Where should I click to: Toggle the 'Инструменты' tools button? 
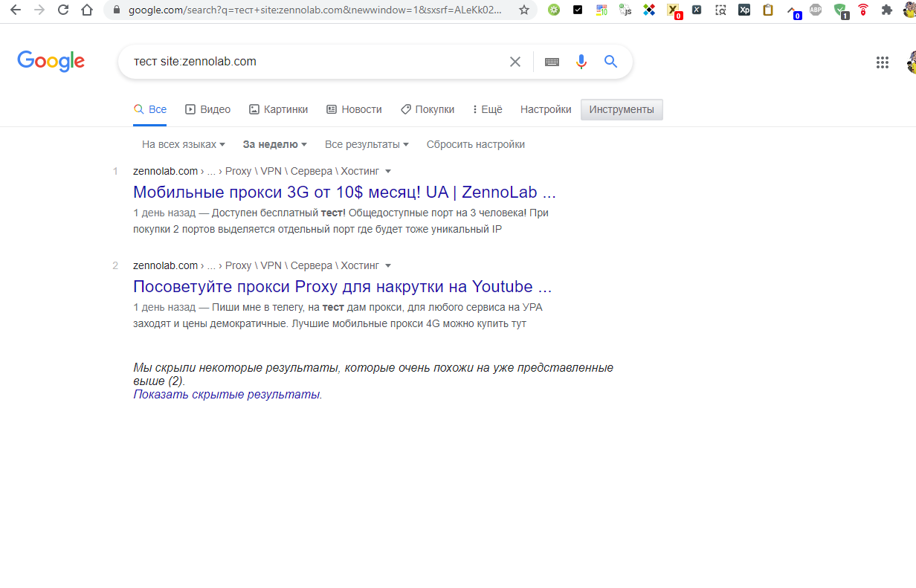(622, 109)
